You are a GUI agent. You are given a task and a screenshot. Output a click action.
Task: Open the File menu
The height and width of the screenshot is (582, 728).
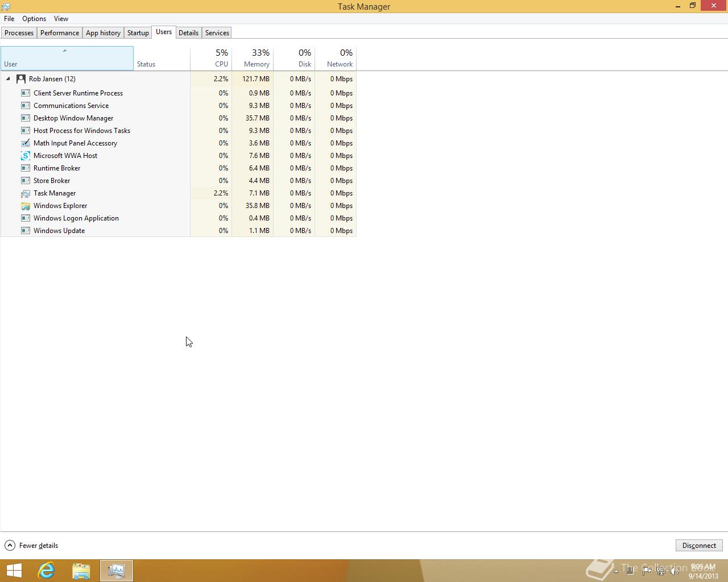tap(9, 19)
